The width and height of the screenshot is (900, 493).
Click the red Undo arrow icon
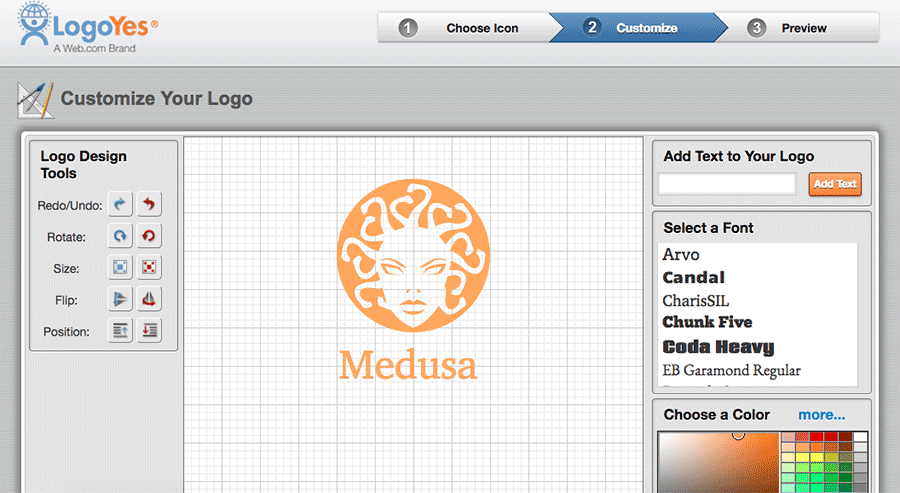pos(149,205)
